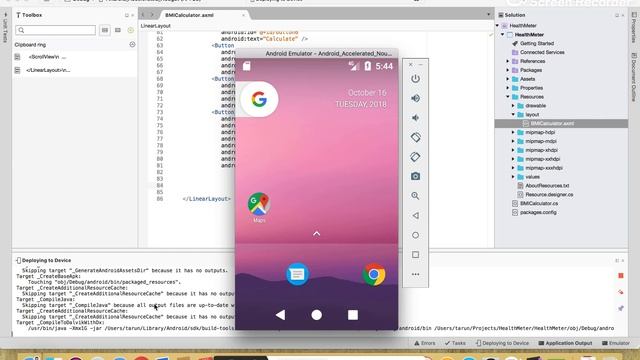Open the editor tab list dropdown
640x360 pixels.
point(489,14)
